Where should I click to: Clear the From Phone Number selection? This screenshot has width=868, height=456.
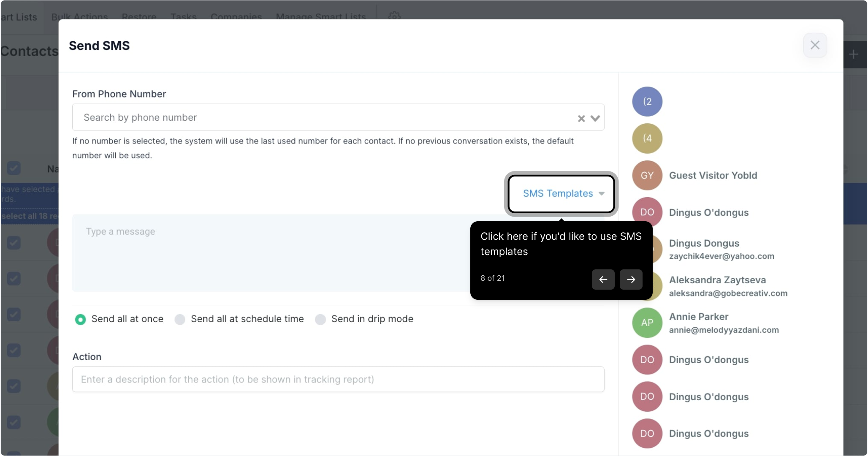581,119
